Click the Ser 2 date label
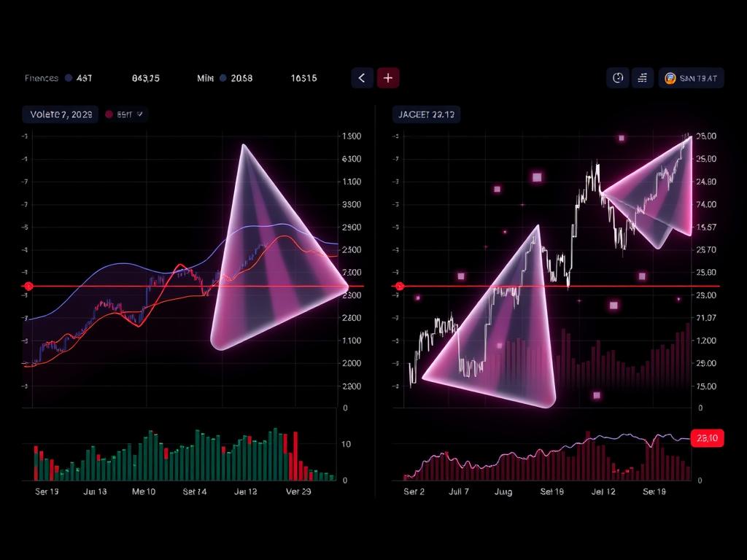This screenshot has height=560, width=747. 414,491
